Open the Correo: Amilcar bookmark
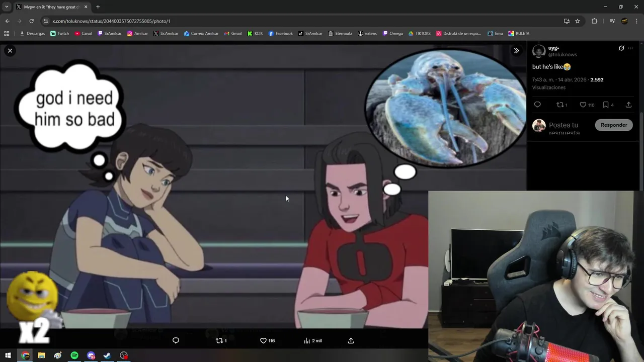The image size is (644, 362). tap(201, 34)
